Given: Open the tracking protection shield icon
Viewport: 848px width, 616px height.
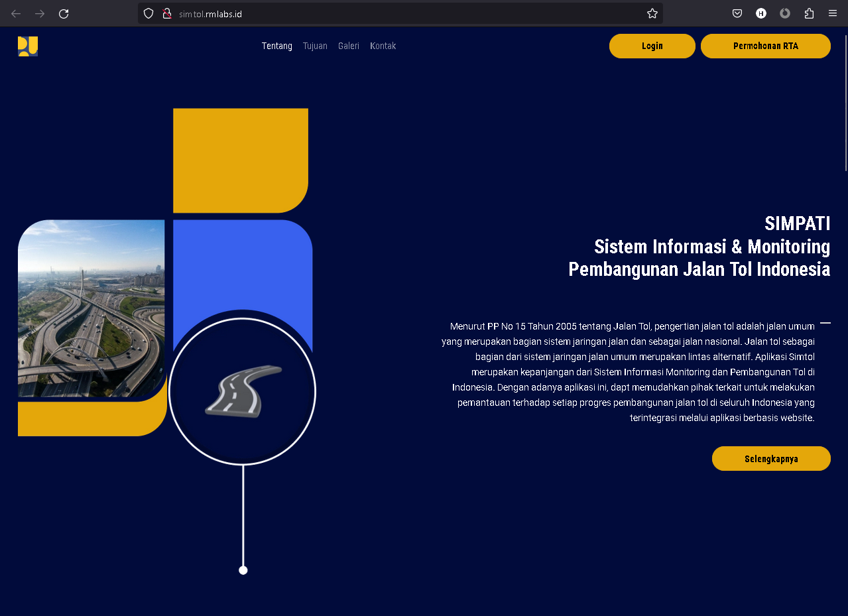Looking at the screenshot, I should coord(149,13).
